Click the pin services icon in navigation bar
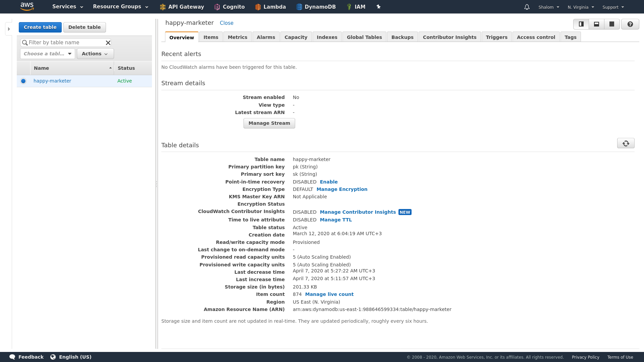644x362 pixels. pyautogui.click(x=378, y=7)
